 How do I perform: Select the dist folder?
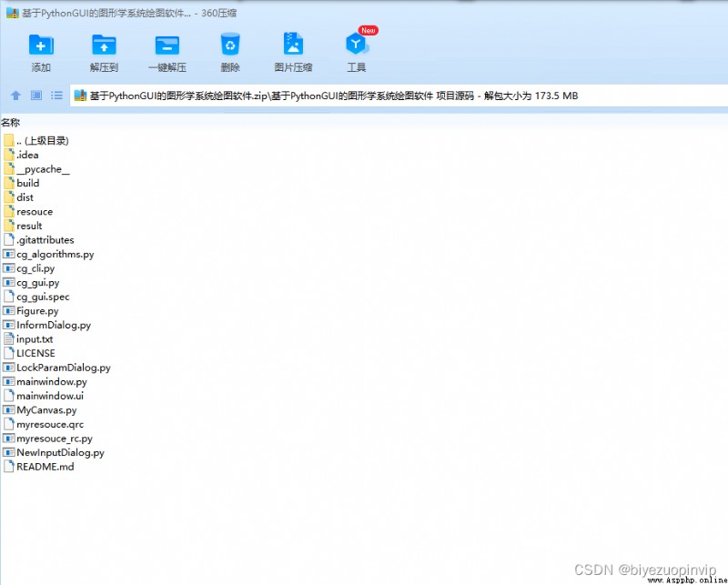point(18,197)
